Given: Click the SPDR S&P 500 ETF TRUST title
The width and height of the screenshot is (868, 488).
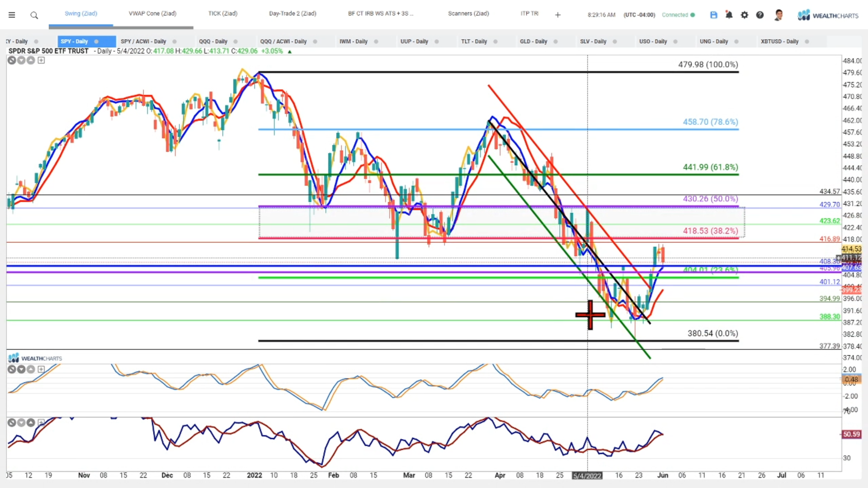Looking at the screenshot, I should (x=48, y=51).
